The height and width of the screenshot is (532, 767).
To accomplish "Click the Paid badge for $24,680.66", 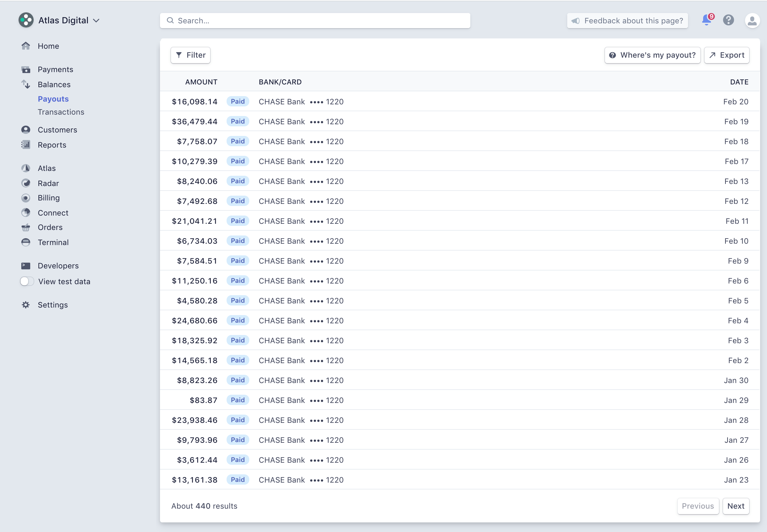I will coord(238,320).
